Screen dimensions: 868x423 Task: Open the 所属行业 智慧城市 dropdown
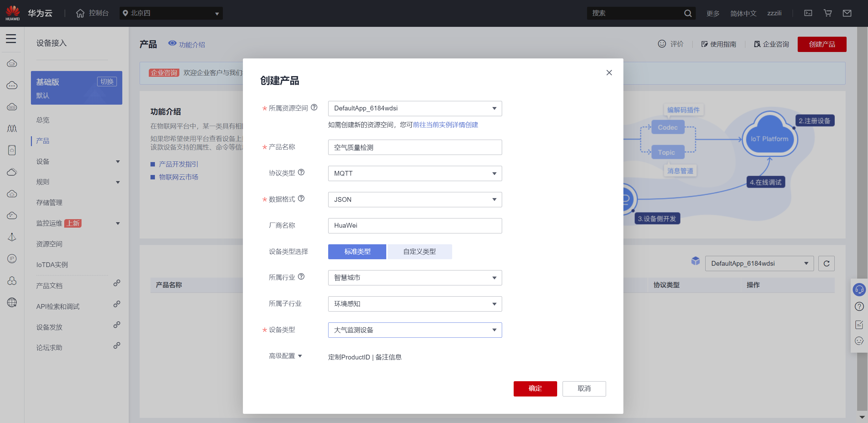415,278
